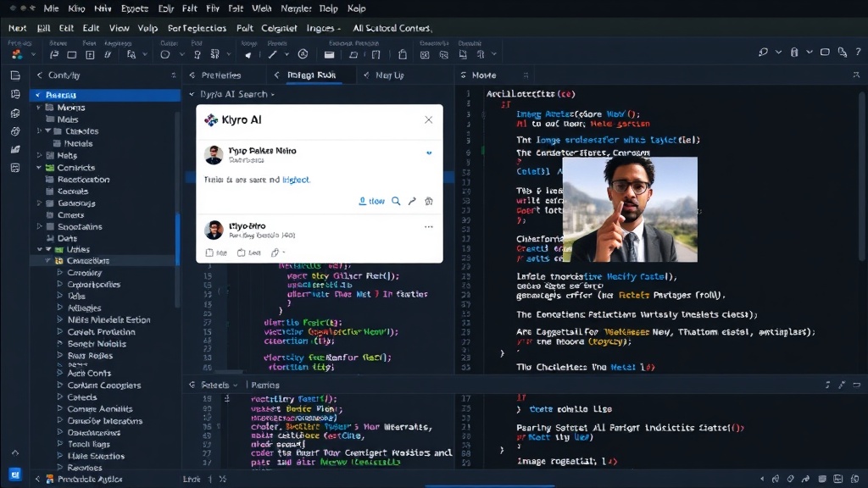Viewport: 868px width, 488px height.
Task: Click the Parries label in bottom panel
Action: pyautogui.click(x=265, y=385)
